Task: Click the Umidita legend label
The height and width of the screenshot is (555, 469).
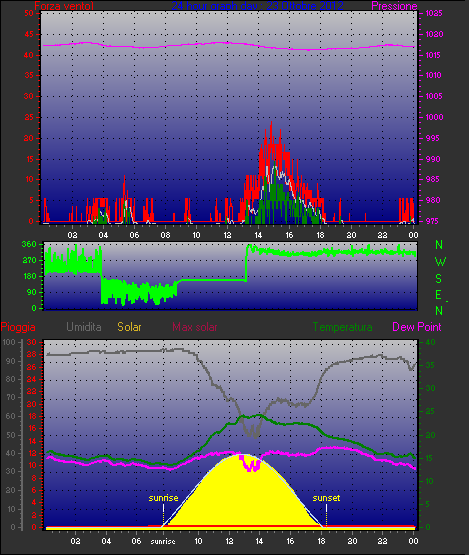Action: pyautogui.click(x=84, y=327)
